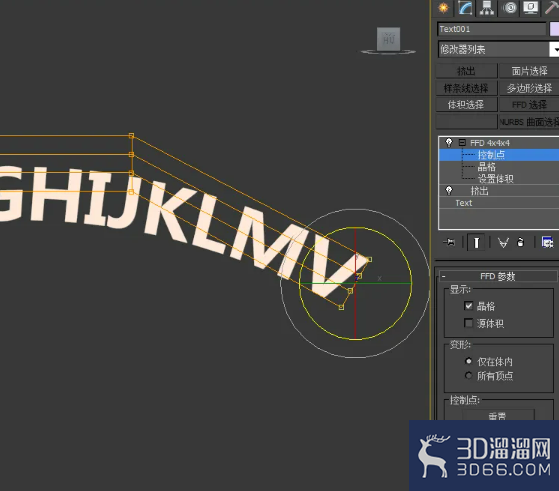
Task: Select lowest control point below letter V
Action: 341,307
